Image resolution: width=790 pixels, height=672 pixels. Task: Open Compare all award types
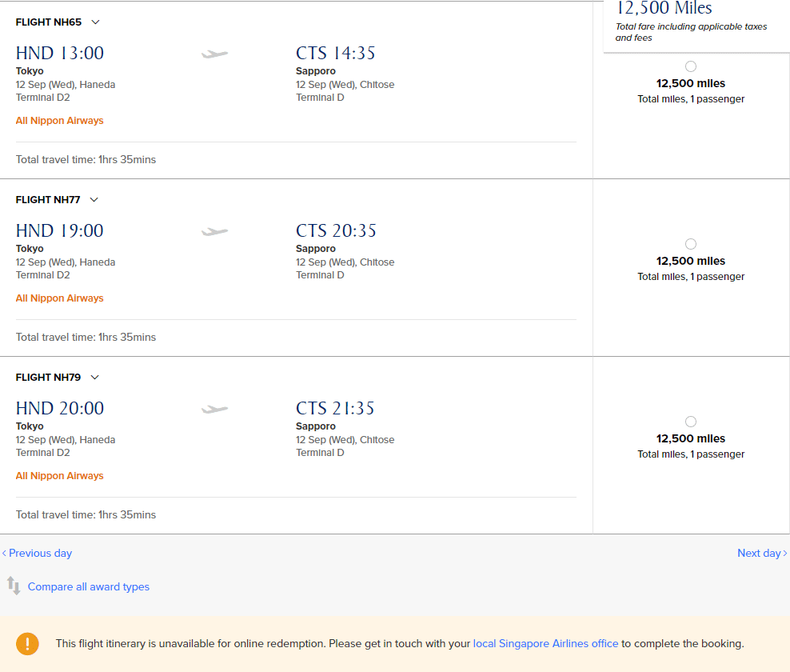89,587
